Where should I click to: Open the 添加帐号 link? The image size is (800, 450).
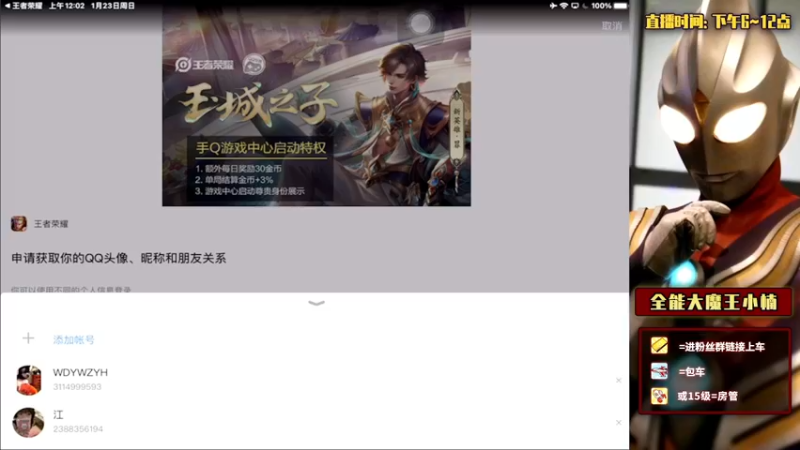click(73, 340)
